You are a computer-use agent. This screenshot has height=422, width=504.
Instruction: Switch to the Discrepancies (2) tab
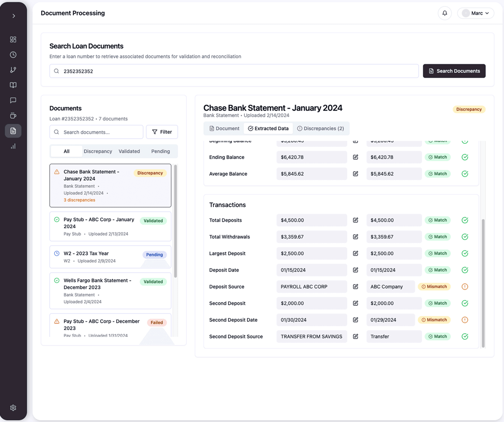click(321, 128)
